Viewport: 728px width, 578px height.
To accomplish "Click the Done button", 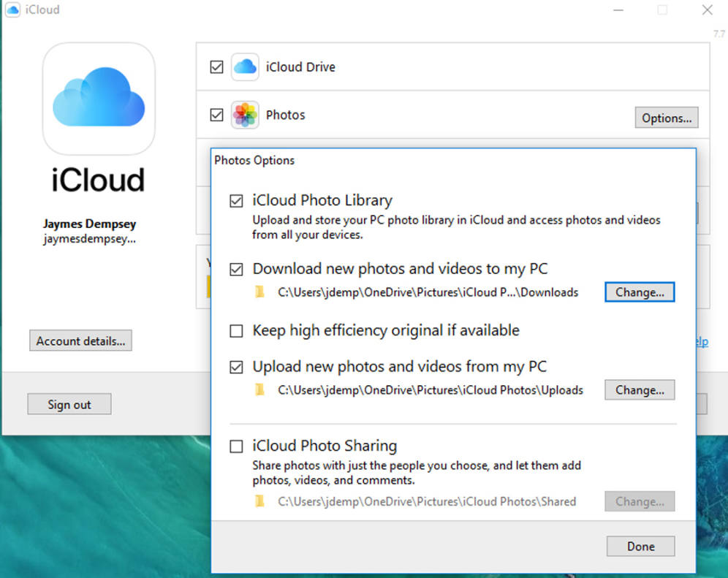I will [640, 546].
